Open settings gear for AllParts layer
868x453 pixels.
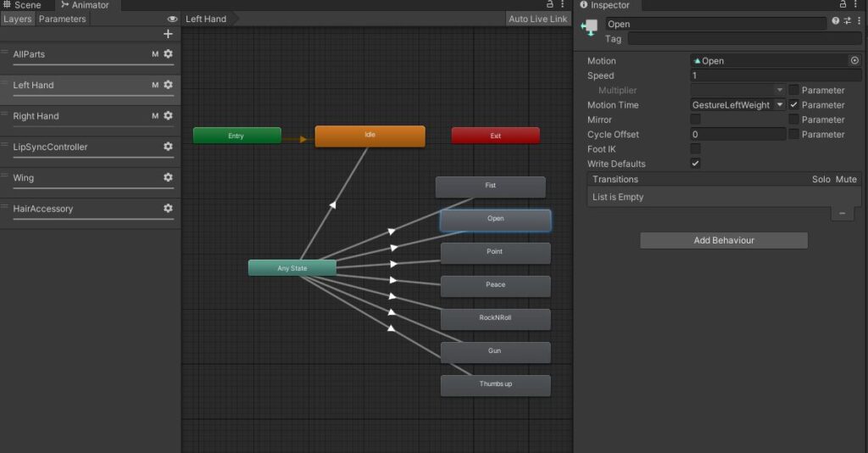coord(168,54)
